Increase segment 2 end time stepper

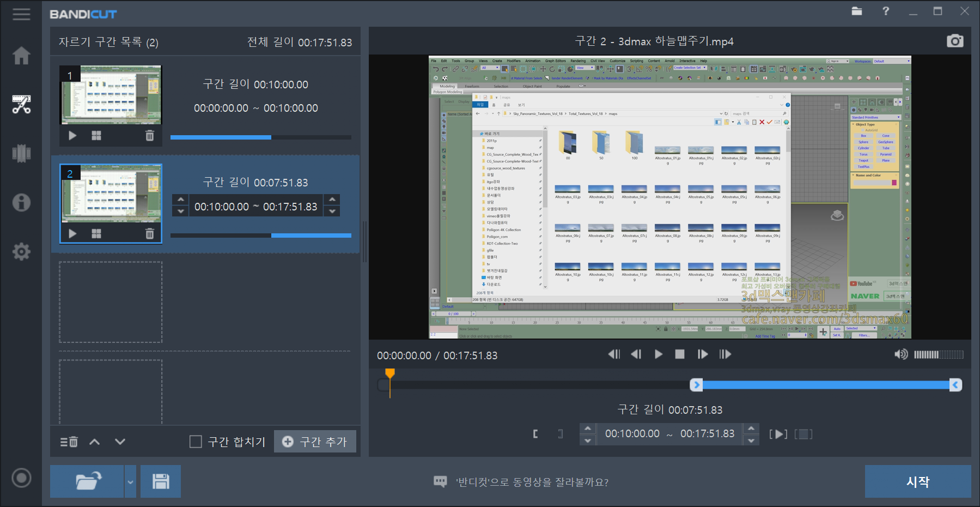point(332,200)
